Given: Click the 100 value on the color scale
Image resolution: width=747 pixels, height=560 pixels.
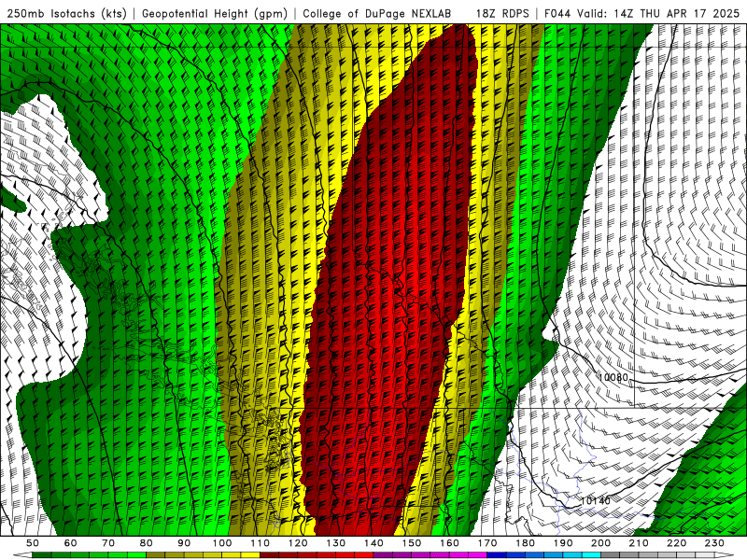Looking at the screenshot, I should (222, 543).
